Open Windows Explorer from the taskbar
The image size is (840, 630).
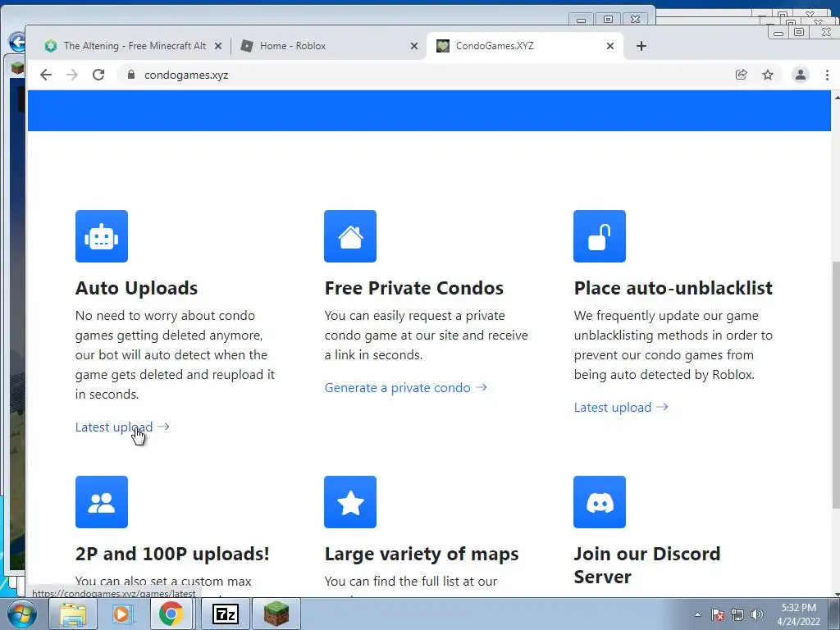click(x=73, y=614)
